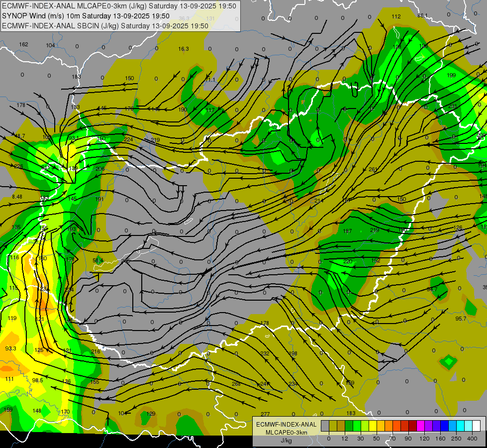Select the dark red legend swatch
Image resolution: width=487 pixels, height=448 pixels.
(x=413, y=426)
